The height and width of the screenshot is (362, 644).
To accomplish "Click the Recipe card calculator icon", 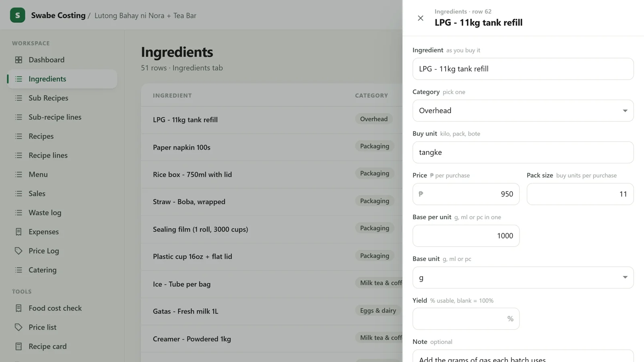I will pos(19,346).
